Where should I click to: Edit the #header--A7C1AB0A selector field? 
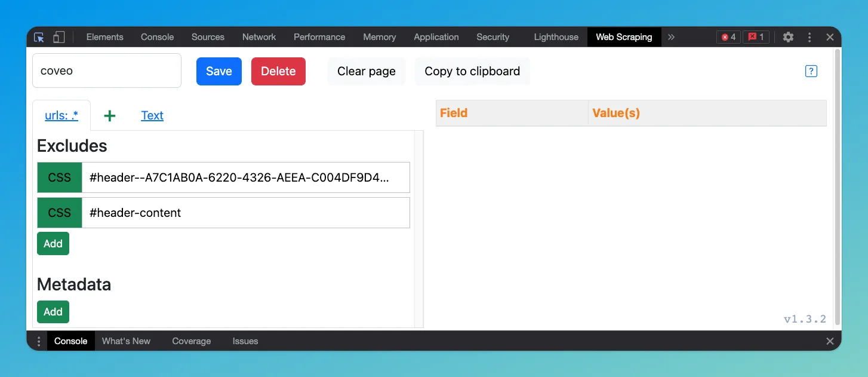click(x=246, y=177)
